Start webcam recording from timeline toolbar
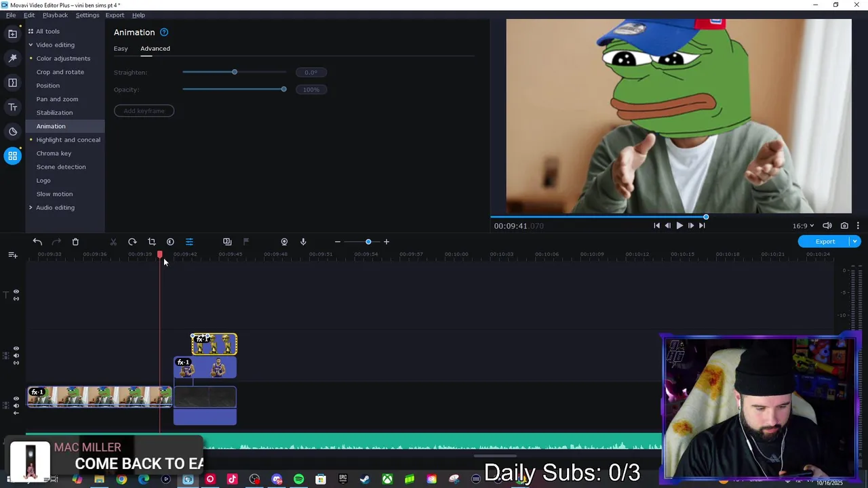 [284, 242]
